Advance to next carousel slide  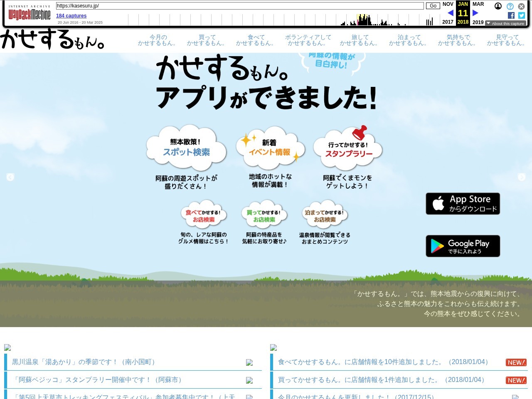522,177
